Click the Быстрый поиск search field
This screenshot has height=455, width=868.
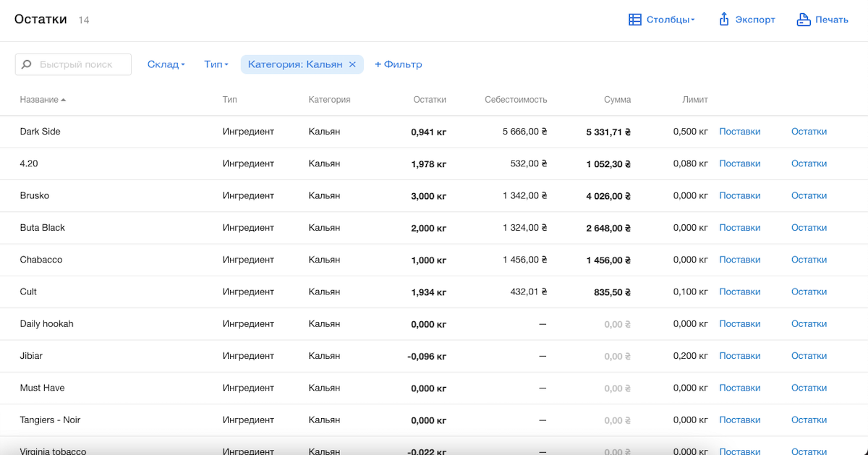click(x=73, y=64)
